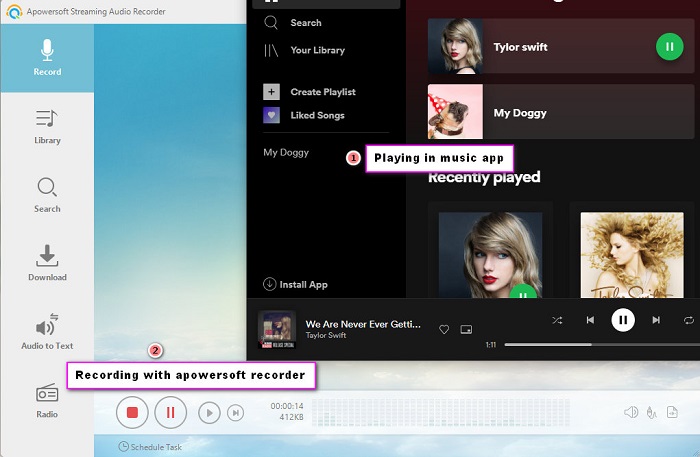Click the plus icon beside Create Playlist
This screenshot has height=457, width=700.
271,92
